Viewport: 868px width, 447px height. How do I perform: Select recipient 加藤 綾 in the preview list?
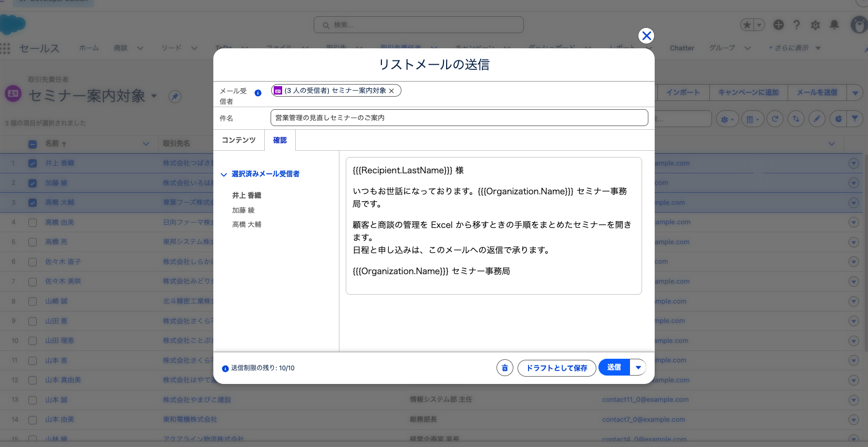(x=243, y=210)
